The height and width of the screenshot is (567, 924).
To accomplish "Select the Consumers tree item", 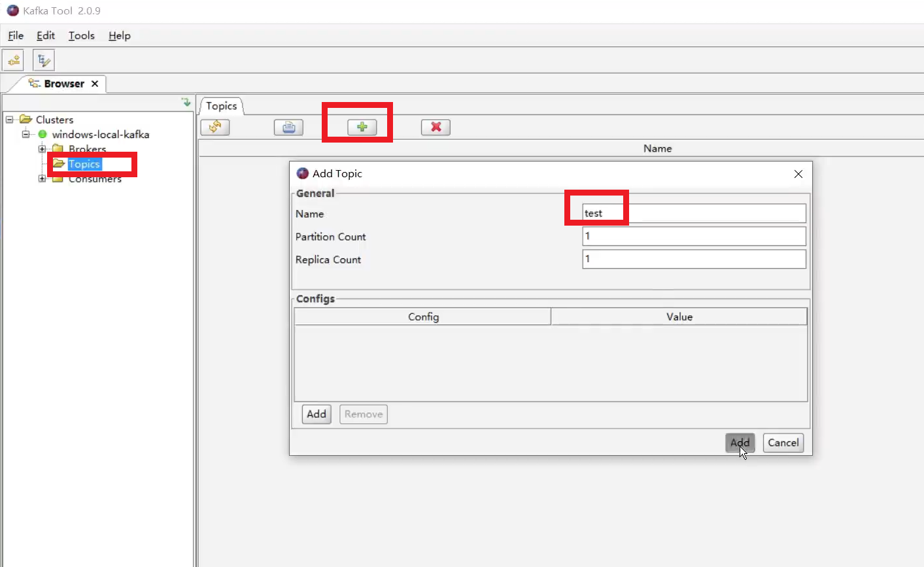I will point(95,179).
